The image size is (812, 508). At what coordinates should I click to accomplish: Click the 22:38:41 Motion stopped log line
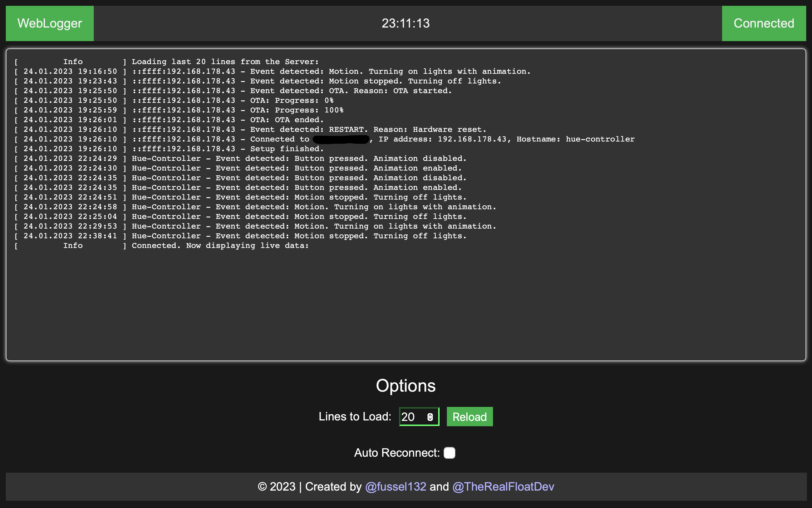point(240,236)
